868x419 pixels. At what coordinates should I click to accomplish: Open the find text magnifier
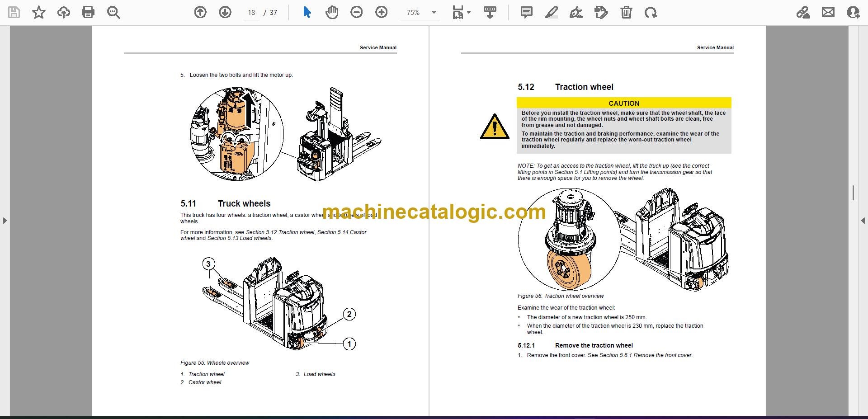(113, 12)
